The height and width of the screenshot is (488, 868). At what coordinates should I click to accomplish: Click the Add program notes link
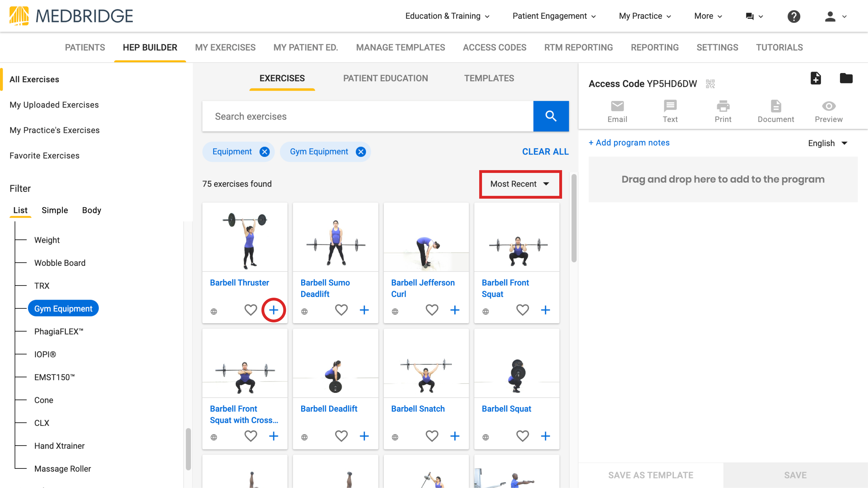[629, 142]
